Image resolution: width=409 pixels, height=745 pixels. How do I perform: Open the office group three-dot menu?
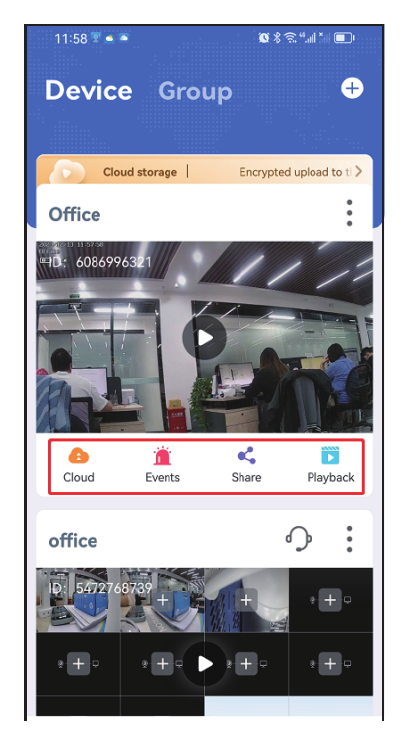coord(350,539)
